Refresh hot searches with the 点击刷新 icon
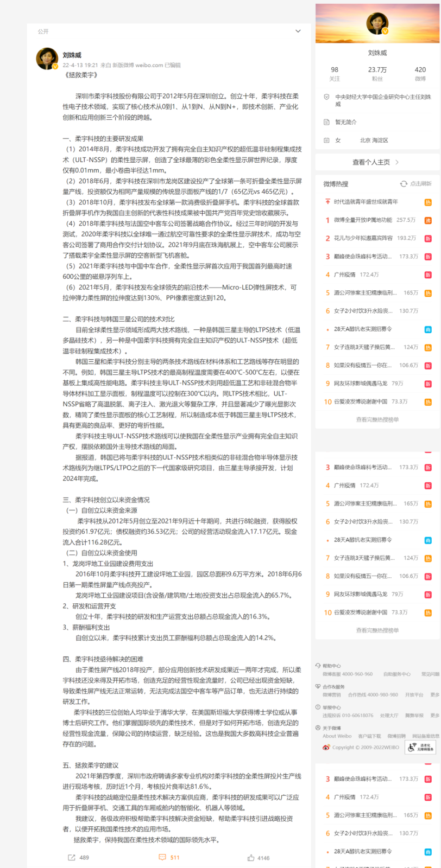441x868 pixels. [404, 184]
